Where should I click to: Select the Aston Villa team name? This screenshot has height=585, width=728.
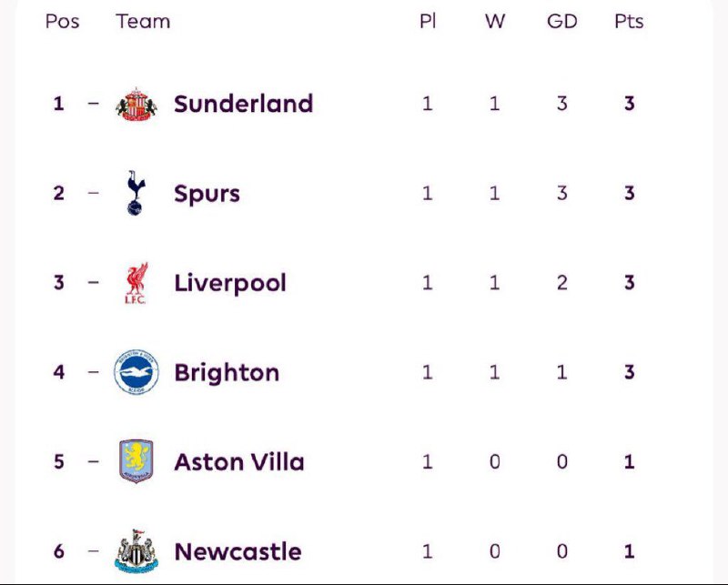(239, 462)
